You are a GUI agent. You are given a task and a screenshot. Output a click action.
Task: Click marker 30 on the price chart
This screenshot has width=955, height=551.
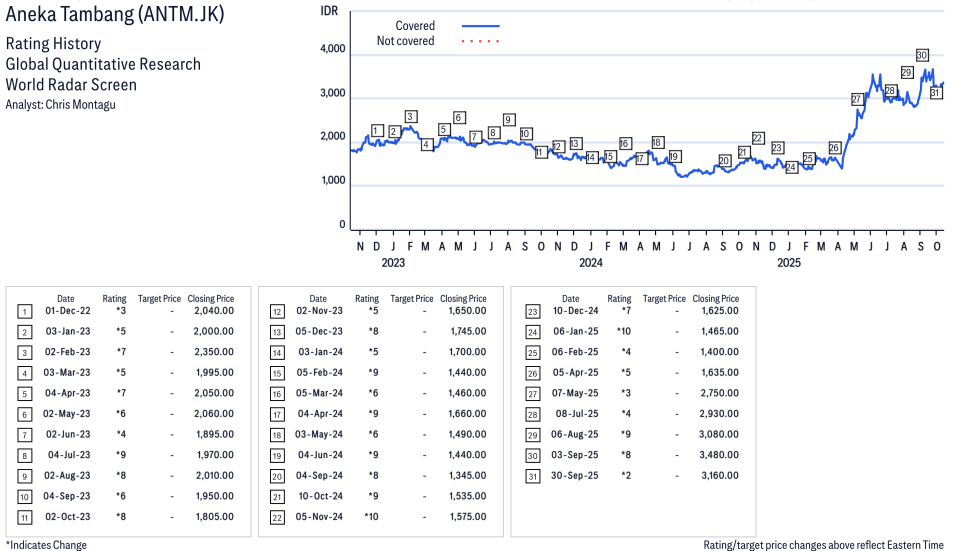pyautogui.click(x=921, y=55)
